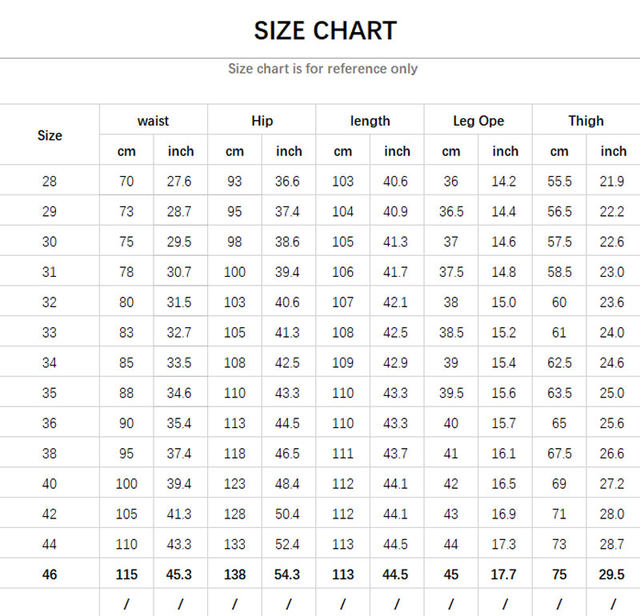Viewport: 640px width, 616px height.
Task: Click waist inch value 27.6
Action: point(180,181)
